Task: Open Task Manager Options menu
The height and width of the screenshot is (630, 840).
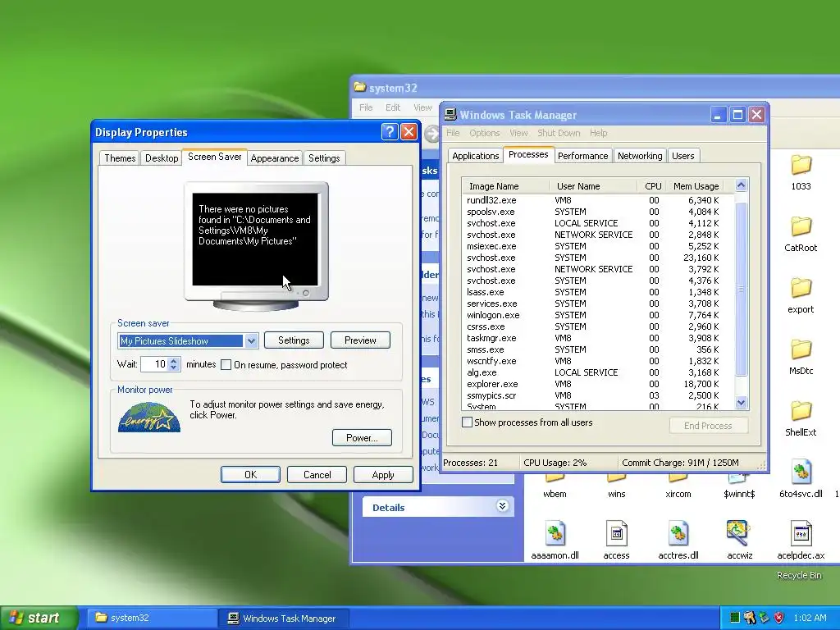Action: [x=484, y=133]
